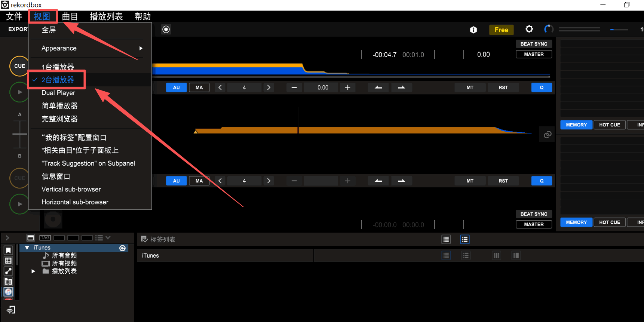Image resolution: width=644 pixels, height=322 pixels.
Task: Click the device sync Wi-Fi icon
Action: pos(11,310)
